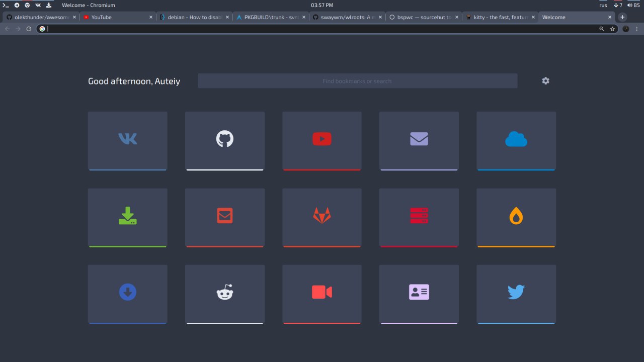This screenshot has height=362, width=644.
Task: Click the rus keyboard layout indicator
Action: click(603, 5)
